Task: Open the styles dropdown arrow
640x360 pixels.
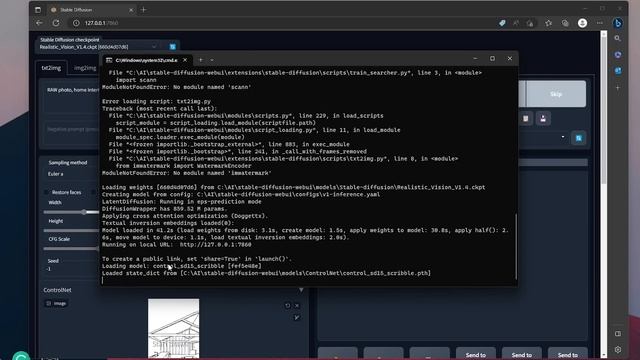Action: click(x=563, y=137)
